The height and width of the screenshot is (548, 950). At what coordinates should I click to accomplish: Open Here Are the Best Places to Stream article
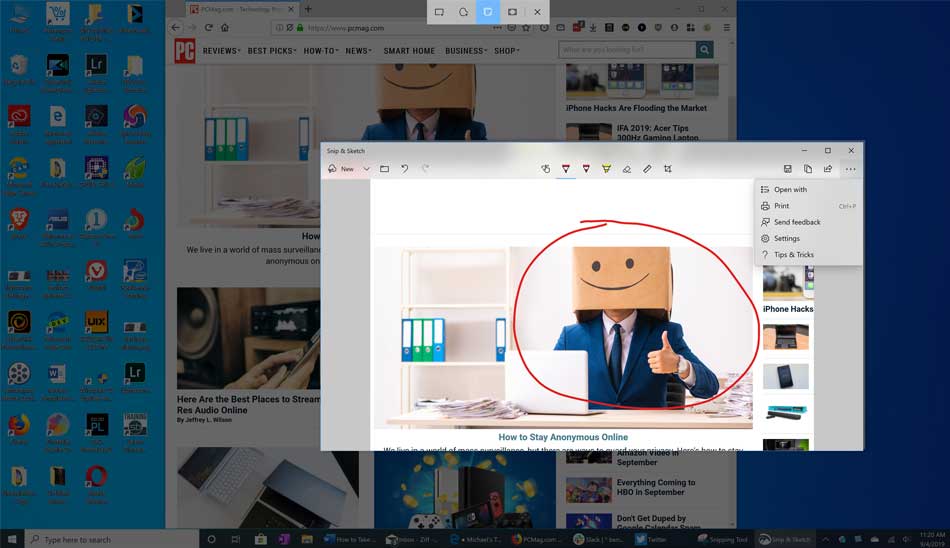(248, 405)
